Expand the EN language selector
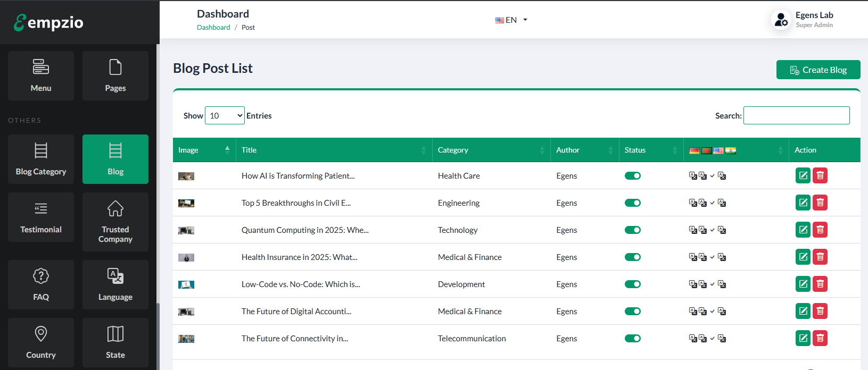 click(x=511, y=20)
